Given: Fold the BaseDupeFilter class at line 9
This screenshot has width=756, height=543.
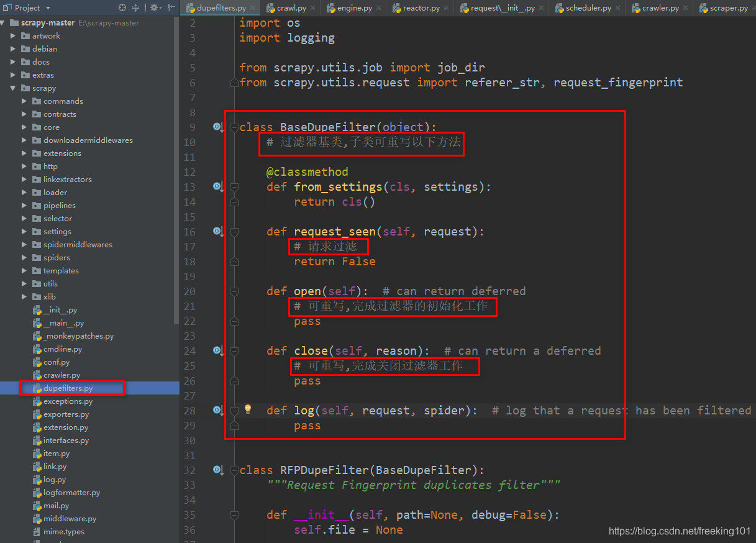Looking at the screenshot, I should (234, 127).
